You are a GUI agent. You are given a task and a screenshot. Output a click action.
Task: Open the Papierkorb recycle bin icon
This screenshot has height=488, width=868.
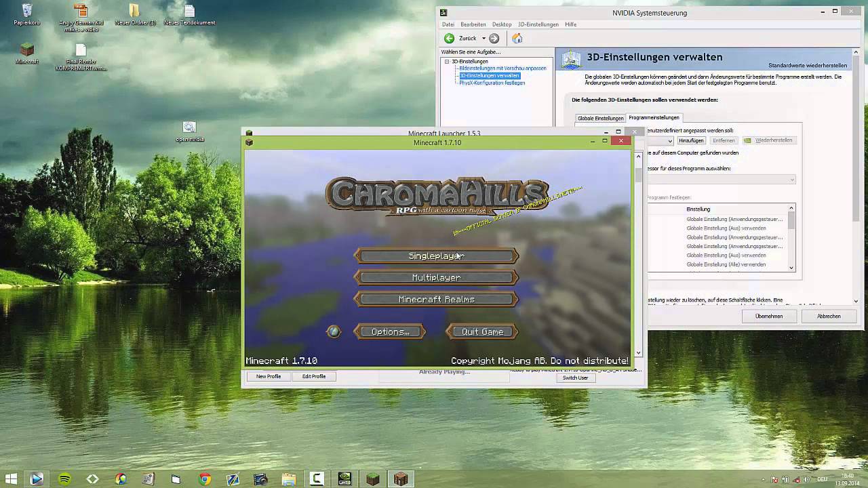27,14
